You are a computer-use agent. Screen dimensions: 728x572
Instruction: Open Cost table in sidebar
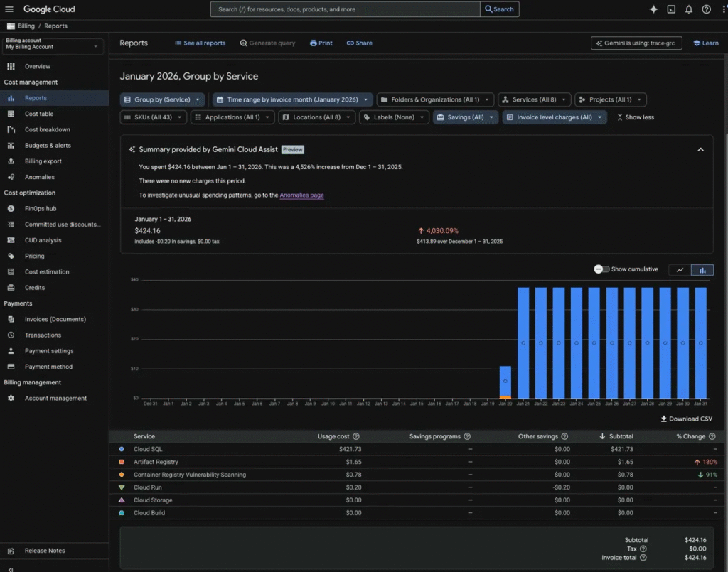(39, 114)
